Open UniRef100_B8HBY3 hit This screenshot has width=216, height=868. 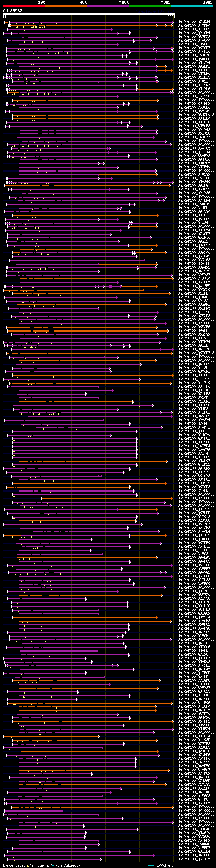pyautogui.click(x=194, y=156)
